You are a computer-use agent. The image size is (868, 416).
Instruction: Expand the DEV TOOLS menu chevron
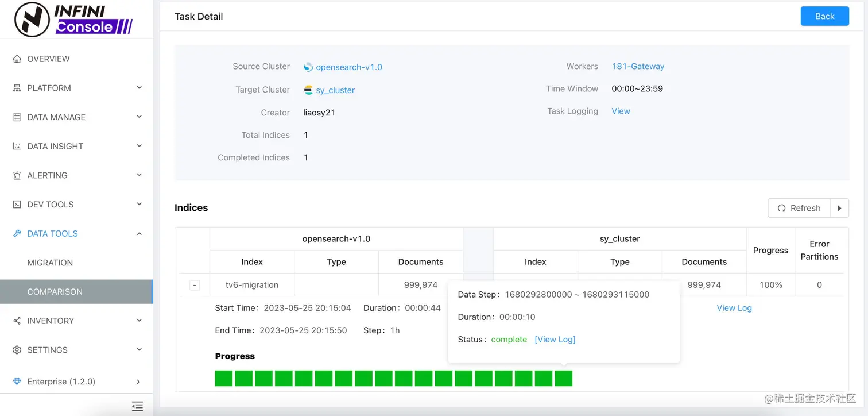tap(139, 205)
